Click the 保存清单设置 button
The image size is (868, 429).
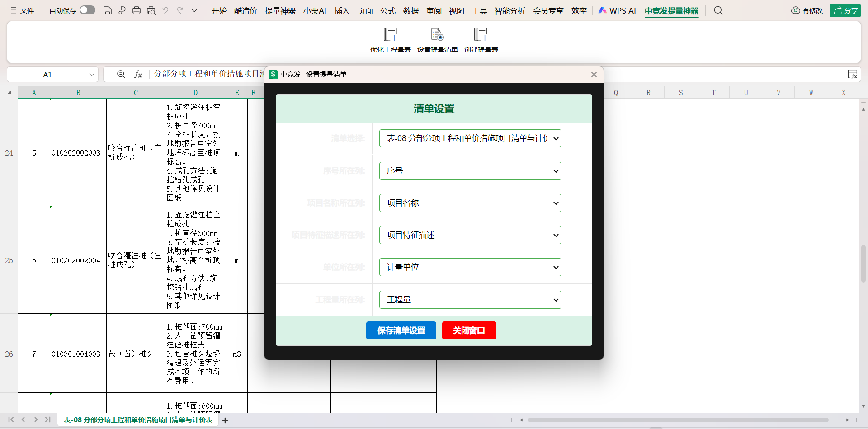click(401, 330)
